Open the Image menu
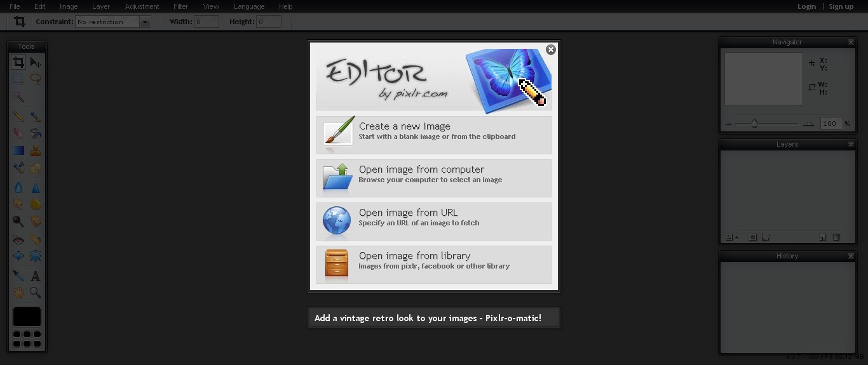868x365 pixels. (69, 6)
